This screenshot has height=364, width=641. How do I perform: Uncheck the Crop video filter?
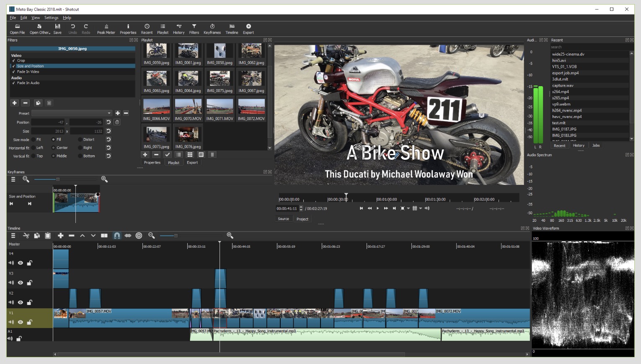pos(14,61)
